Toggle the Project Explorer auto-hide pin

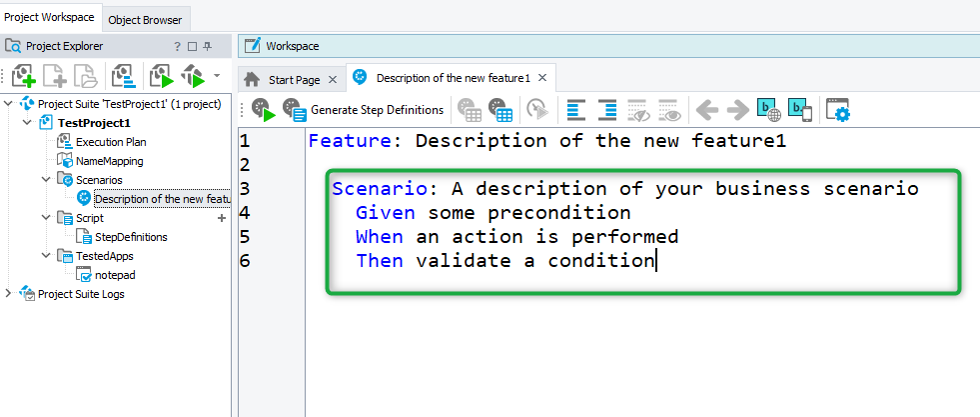(x=208, y=46)
